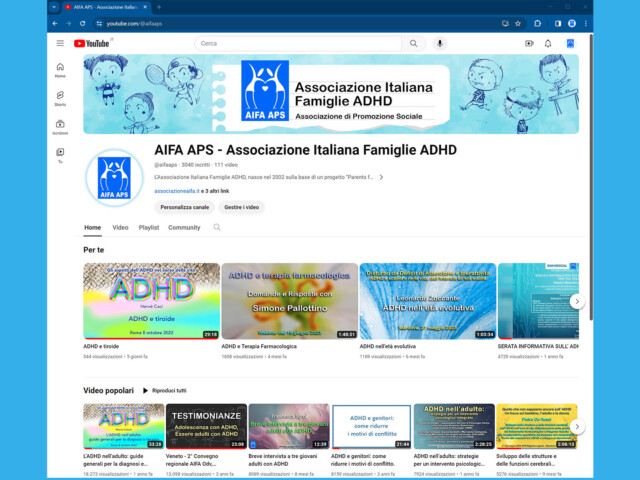The image size is (640, 480).
Task: Select the Community channel tab
Action: 184,228
